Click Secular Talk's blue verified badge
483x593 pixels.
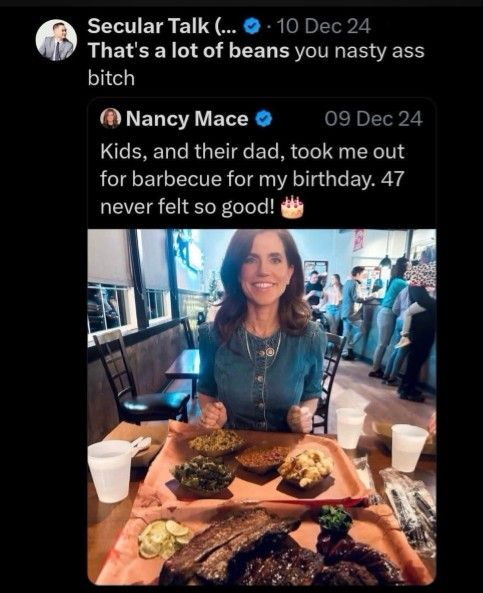click(252, 26)
